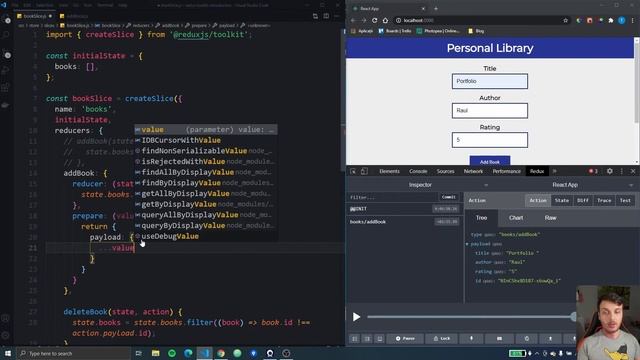This screenshot has height=360, width=640.
Task: Open the Inspector monitor dropdown
Action: (420, 185)
